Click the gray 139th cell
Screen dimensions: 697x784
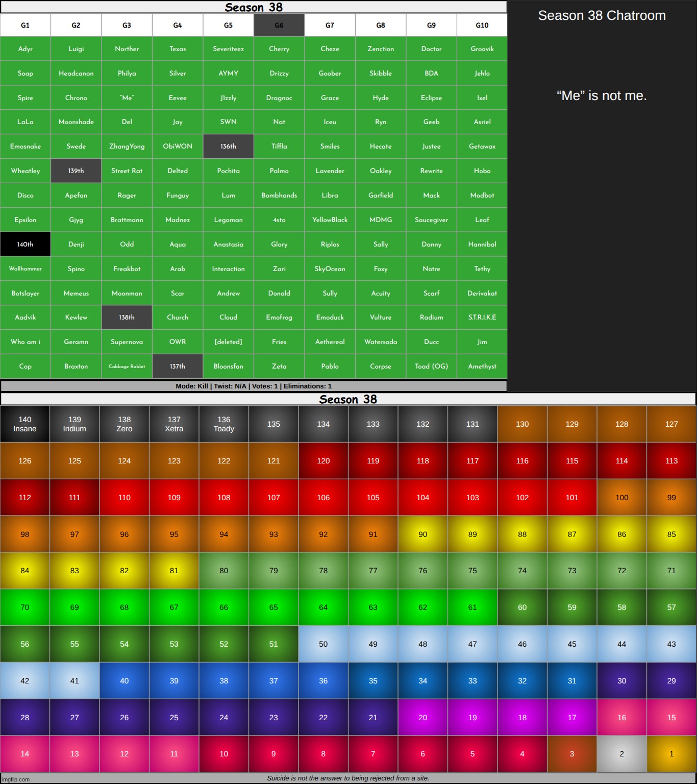[76, 171]
